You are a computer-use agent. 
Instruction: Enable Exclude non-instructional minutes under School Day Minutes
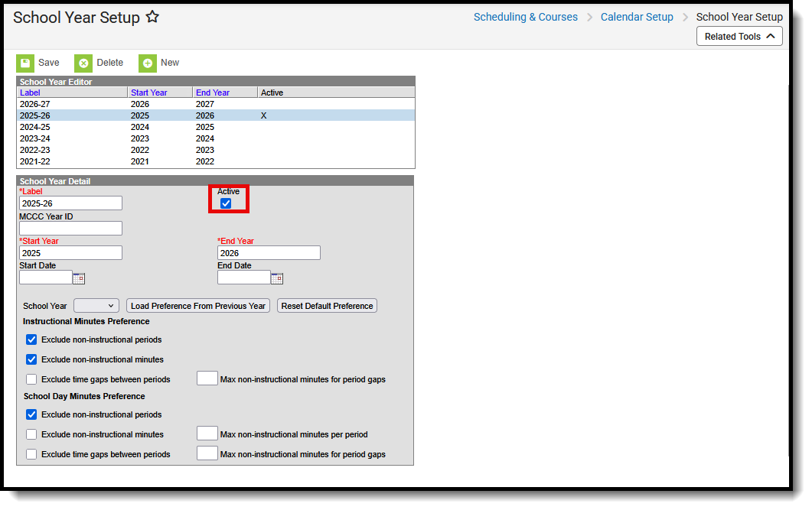[31, 434]
